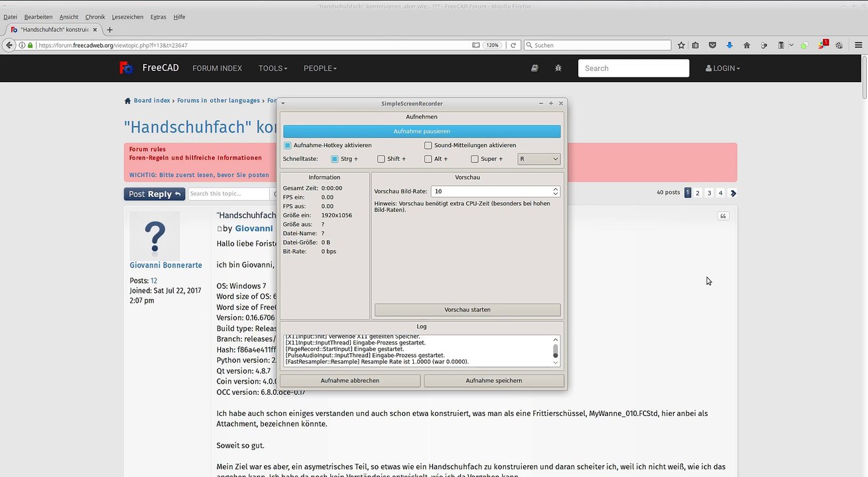The image size is (868, 477).
Task: Click extension icon with red badge 1
Action: coord(823,44)
